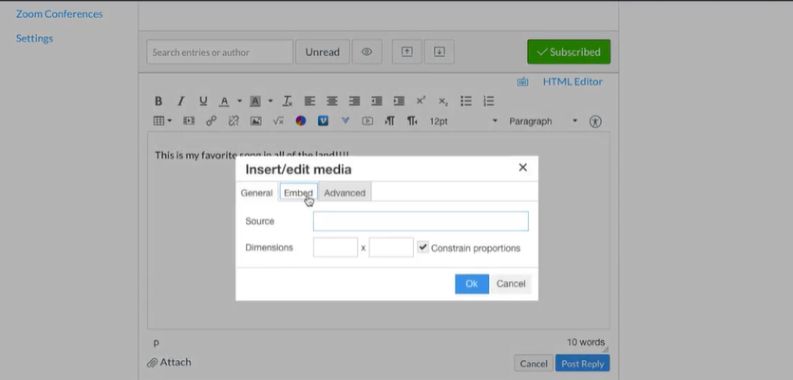Toggle underline formatting

coord(203,101)
